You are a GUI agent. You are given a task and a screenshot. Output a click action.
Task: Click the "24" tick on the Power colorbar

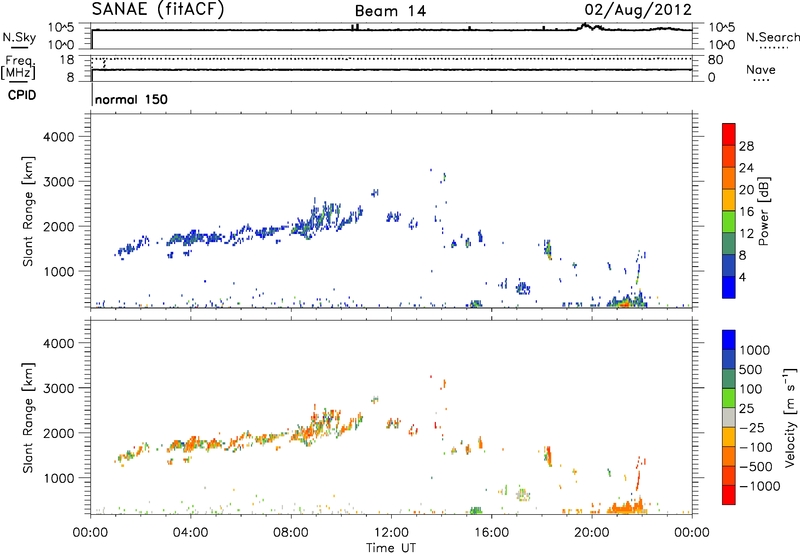pyautogui.click(x=746, y=168)
